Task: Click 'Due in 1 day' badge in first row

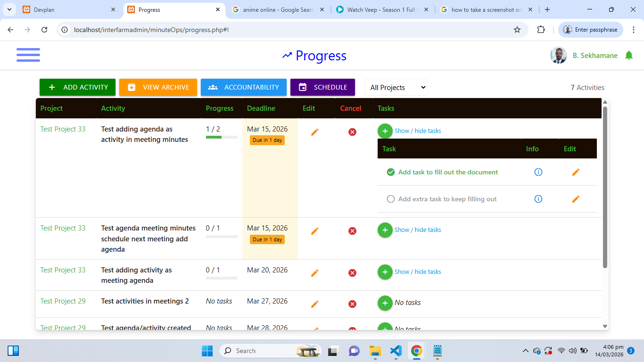Action: point(267,140)
